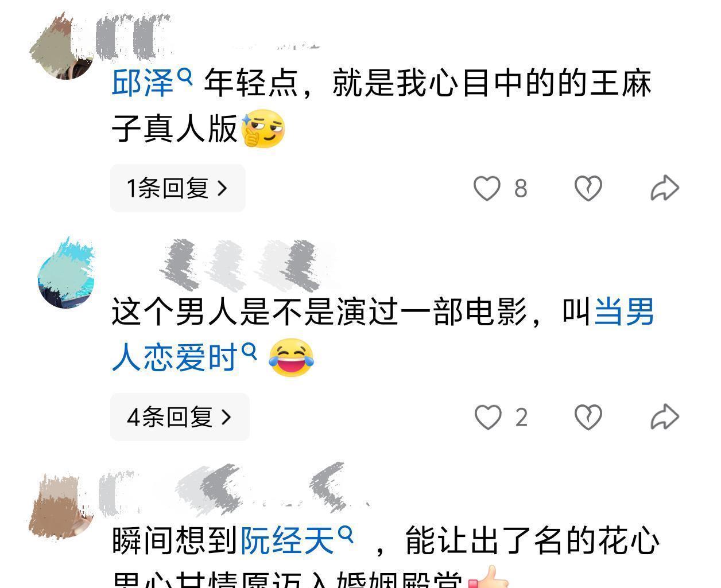
Task: Tap search icon beside 邱泽
Action: coord(185,77)
